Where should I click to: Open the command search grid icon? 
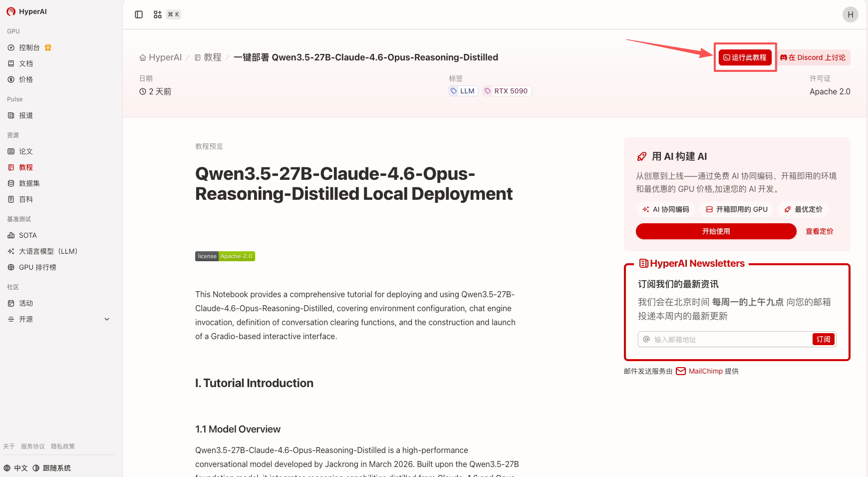pos(158,14)
